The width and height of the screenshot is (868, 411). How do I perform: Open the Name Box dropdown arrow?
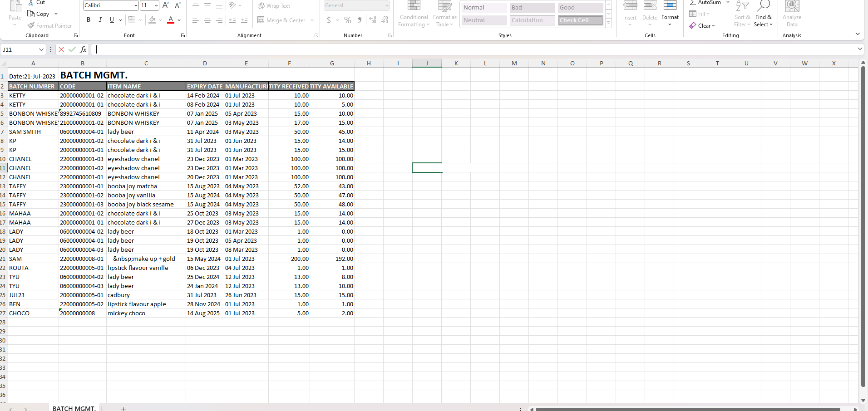pos(41,49)
